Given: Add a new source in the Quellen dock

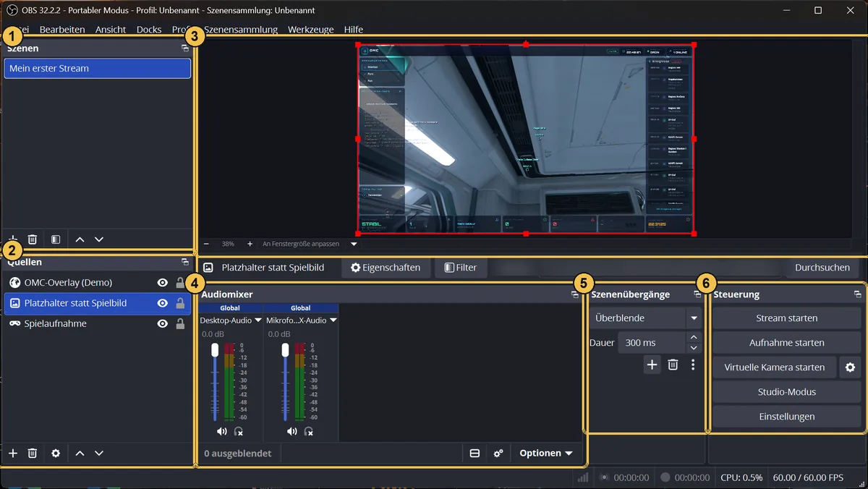Looking at the screenshot, I should (13, 453).
